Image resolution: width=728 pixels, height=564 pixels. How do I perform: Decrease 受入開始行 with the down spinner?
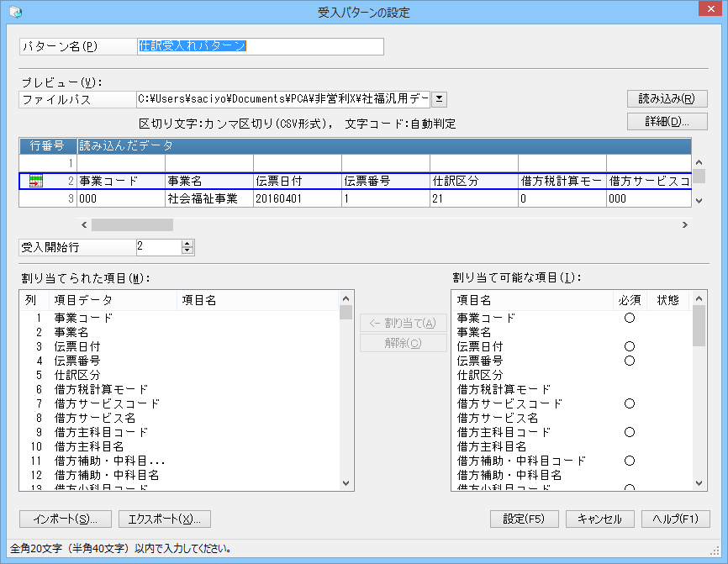187,250
